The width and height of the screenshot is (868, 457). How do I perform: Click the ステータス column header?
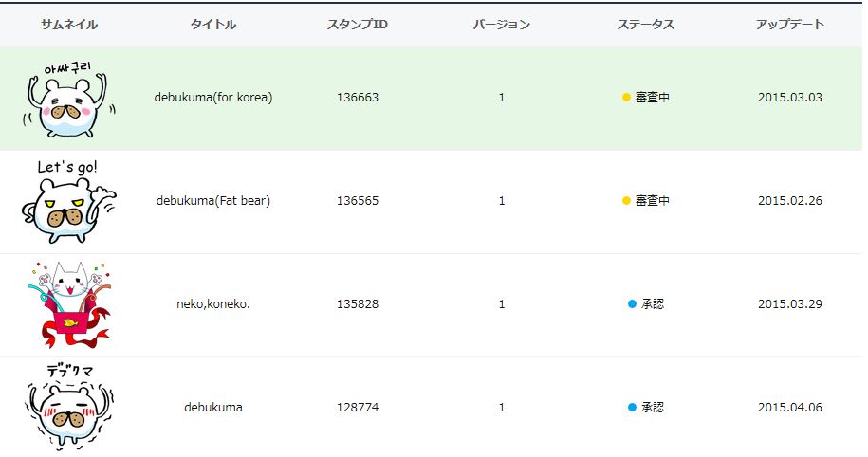point(645,25)
